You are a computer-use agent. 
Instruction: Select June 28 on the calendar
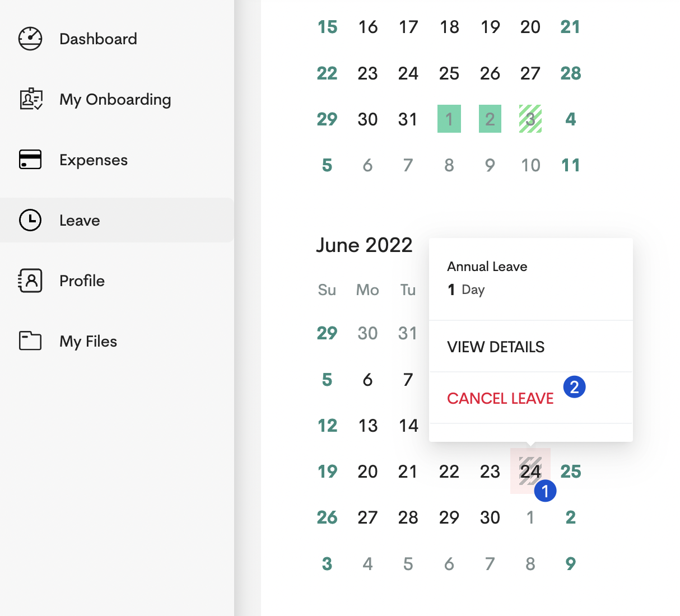pyautogui.click(x=408, y=517)
